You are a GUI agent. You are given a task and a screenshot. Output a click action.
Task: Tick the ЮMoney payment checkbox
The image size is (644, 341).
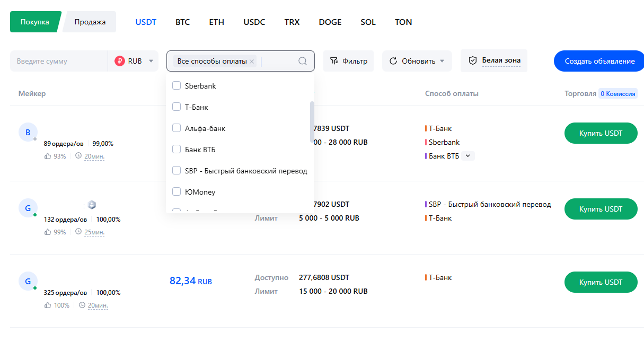[x=177, y=192]
